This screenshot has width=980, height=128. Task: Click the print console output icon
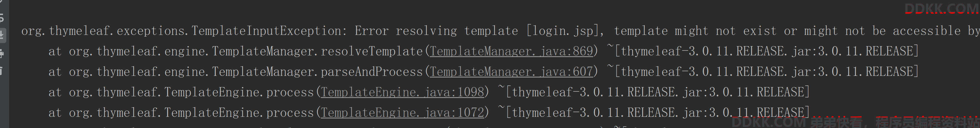2,54
